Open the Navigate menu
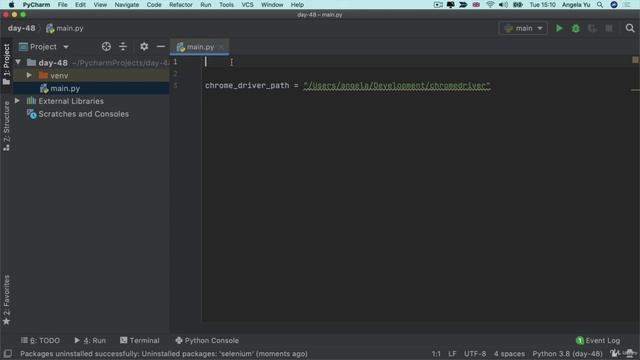 [127, 4]
